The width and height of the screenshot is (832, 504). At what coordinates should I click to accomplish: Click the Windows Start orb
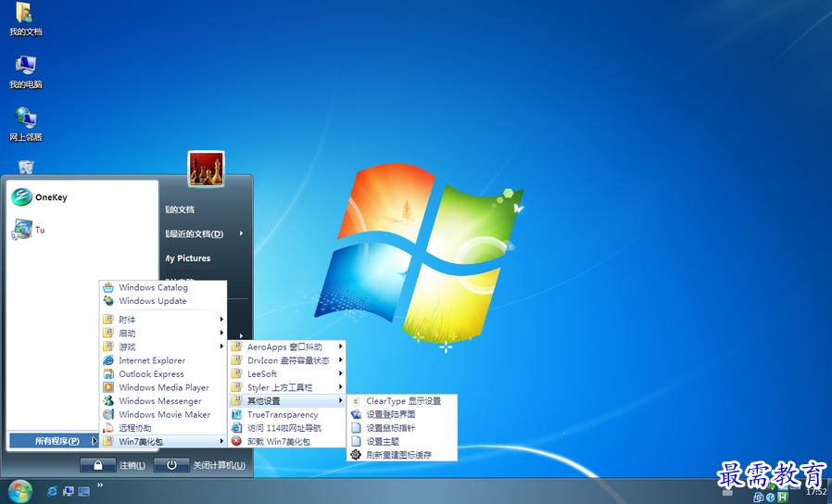coord(20,491)
